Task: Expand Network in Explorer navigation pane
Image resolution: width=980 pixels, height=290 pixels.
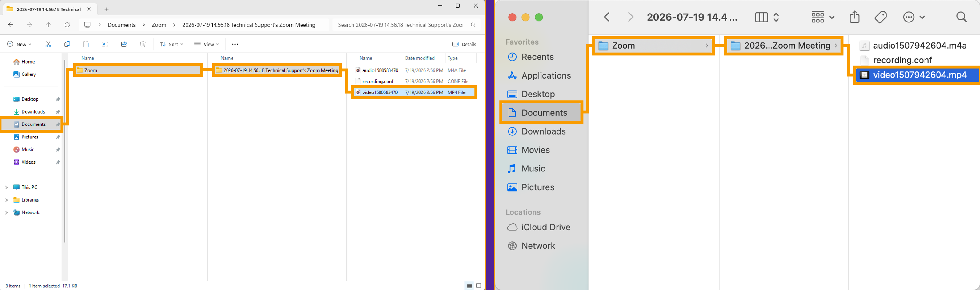Action: click(7, 212)
